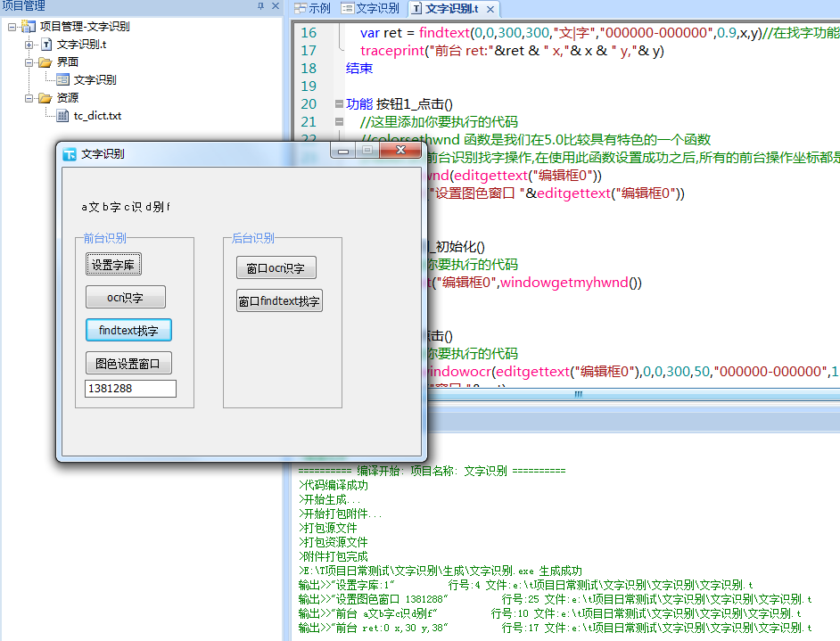Pin the 项目管理 panel

[x=260, y=6]
